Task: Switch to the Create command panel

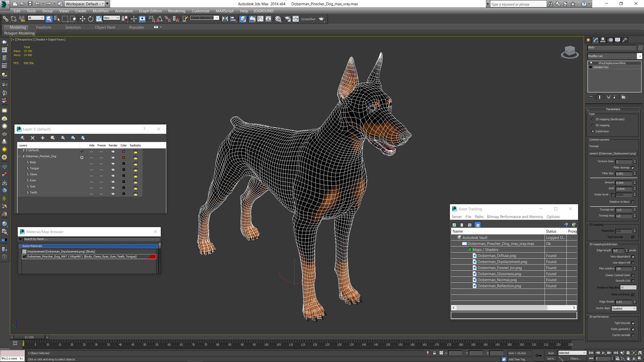Action: click(x=588, y=40)
